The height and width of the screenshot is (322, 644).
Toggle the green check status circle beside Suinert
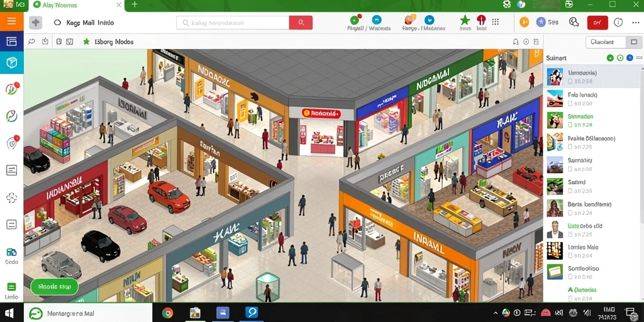[610, 58]
